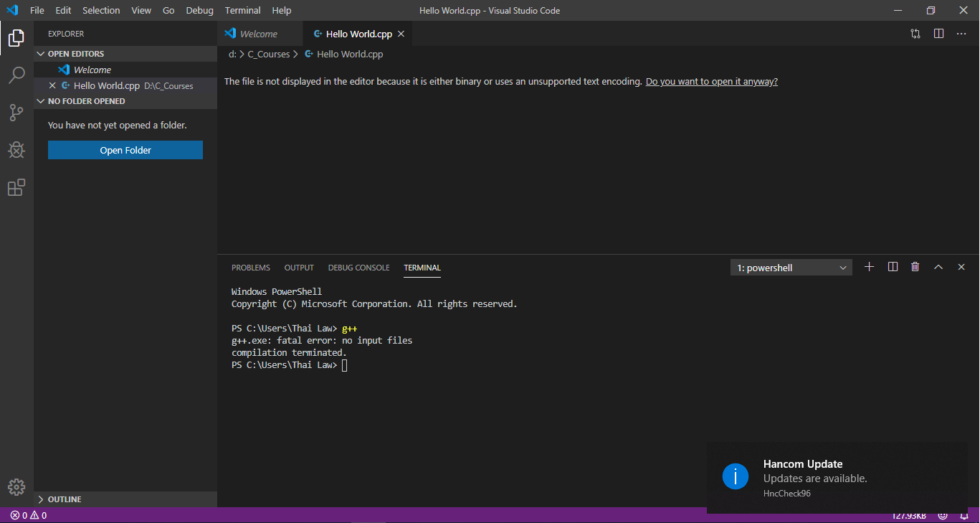Open the Manage gear icon
The width and height of the screenshot is (980, 523).
tap(16, 486)
